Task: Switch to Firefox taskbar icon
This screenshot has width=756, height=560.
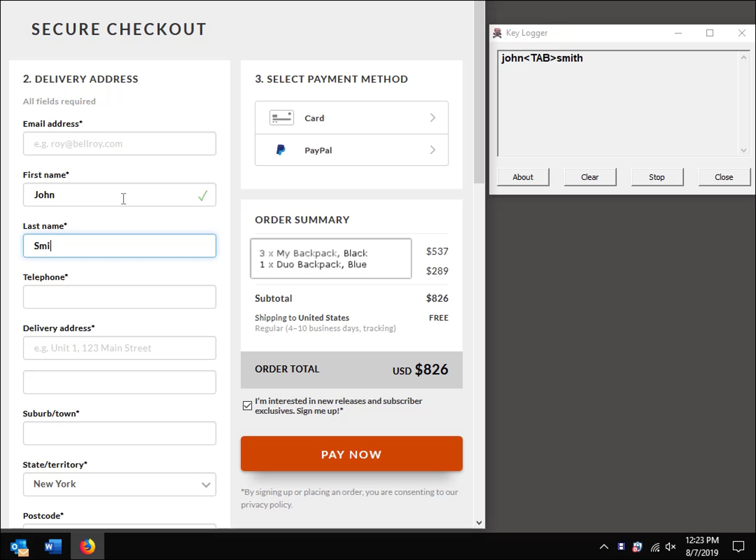Action: click(x=88, y=546)
